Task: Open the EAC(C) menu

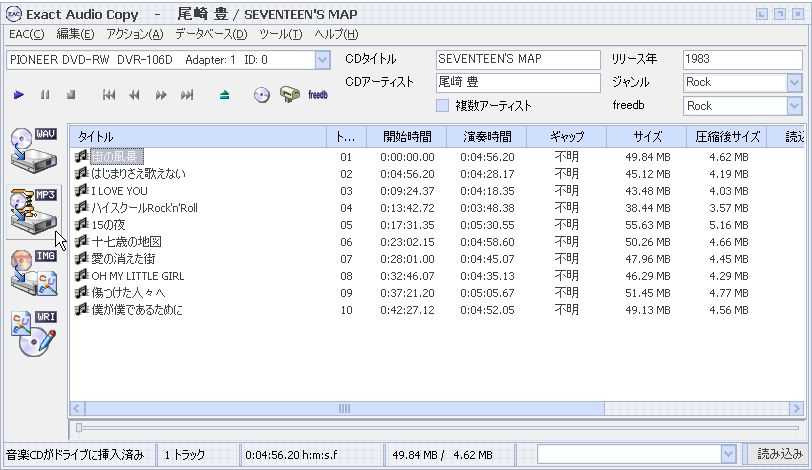Action: click(x=26, y=34)
